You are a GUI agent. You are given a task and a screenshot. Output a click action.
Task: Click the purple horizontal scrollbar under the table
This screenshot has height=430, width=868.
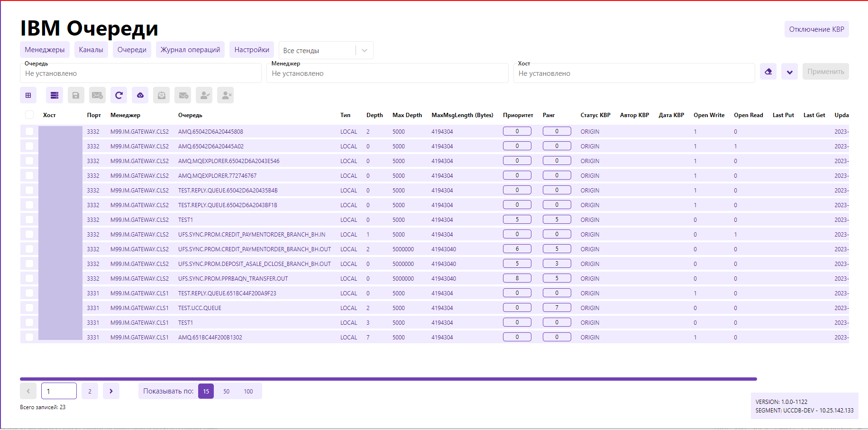click(388, 379)
